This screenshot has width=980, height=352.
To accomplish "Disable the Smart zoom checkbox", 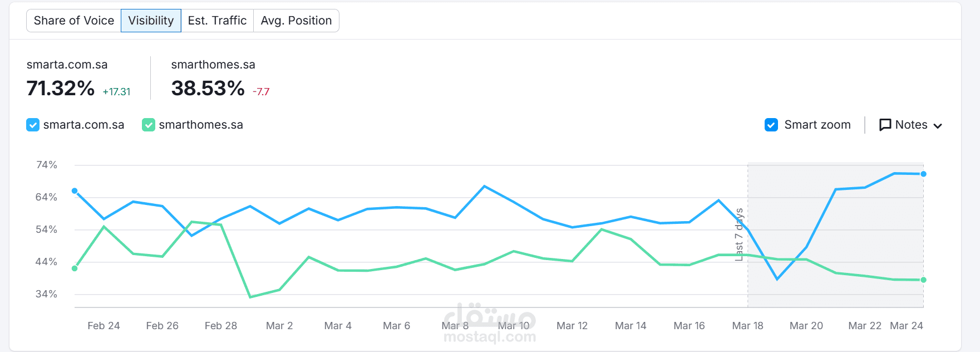I will [x=771, y=125].
